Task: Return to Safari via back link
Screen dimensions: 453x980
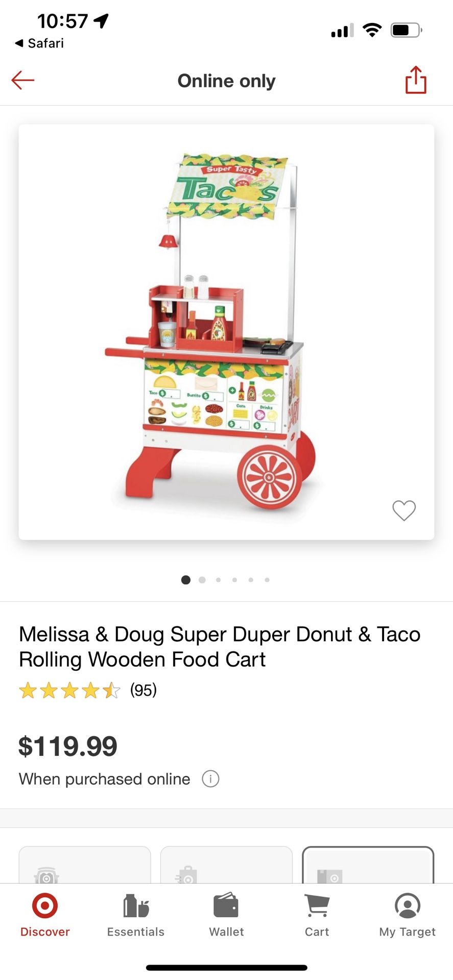Action: point(40,43)
